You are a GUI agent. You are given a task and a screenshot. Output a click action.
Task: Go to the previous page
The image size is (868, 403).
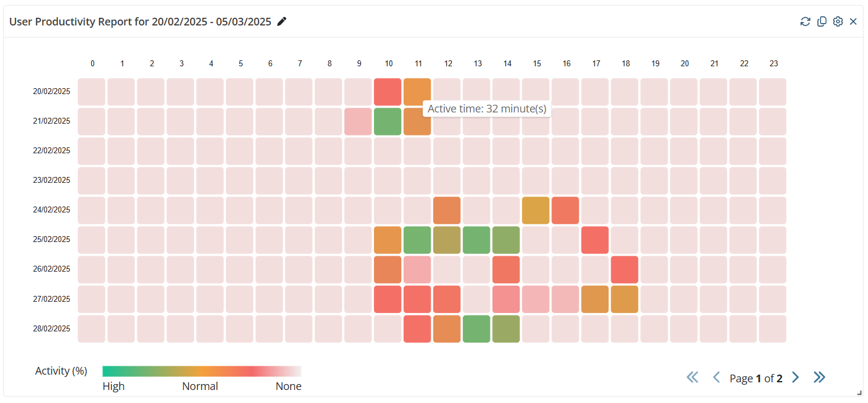(x=716, y=378)
